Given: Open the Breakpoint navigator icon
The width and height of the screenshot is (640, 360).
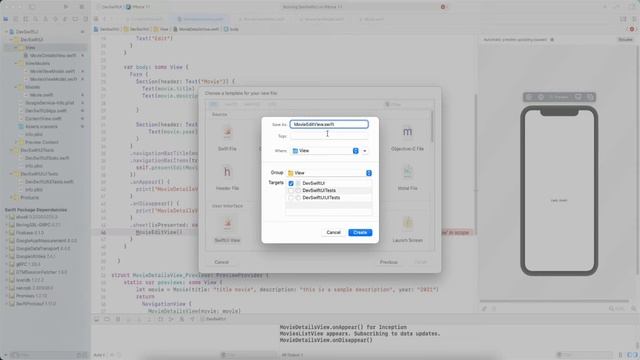Looking at the screenshot, I should (75, 19).
